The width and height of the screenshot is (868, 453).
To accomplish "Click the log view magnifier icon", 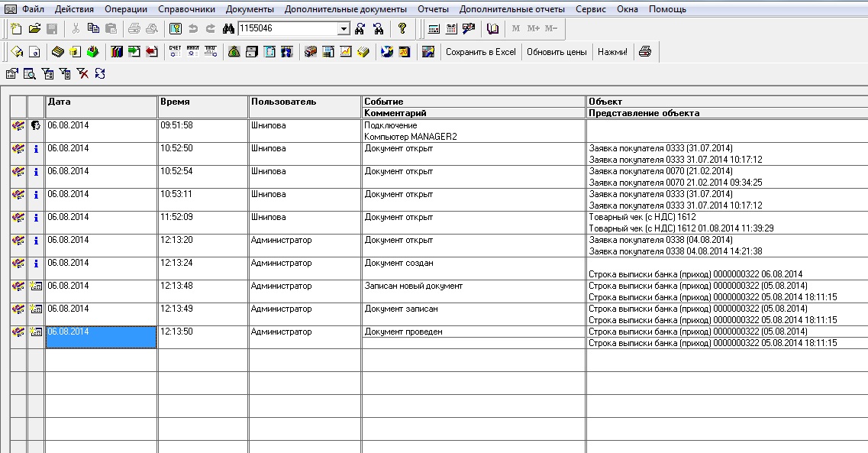I will (30, 73).
